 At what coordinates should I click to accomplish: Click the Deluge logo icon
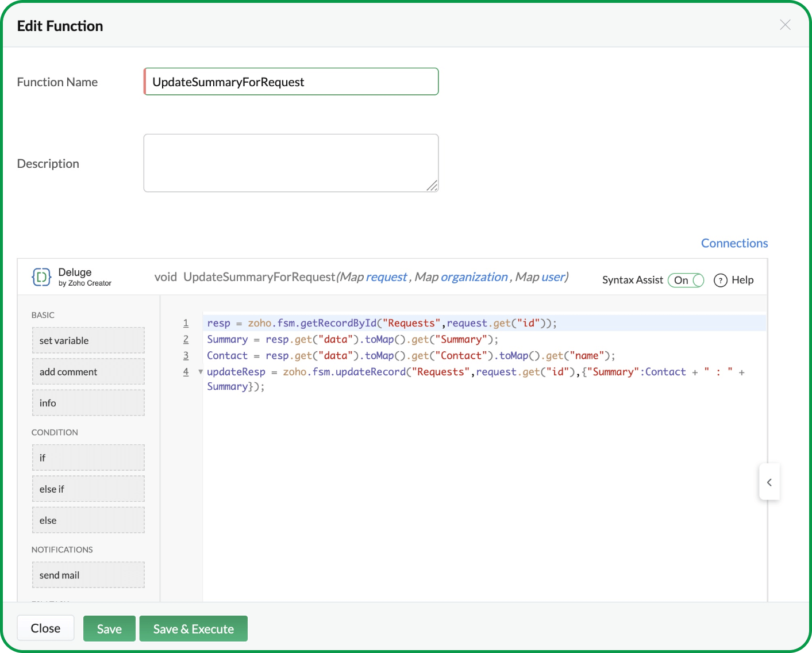pos(41,277)
